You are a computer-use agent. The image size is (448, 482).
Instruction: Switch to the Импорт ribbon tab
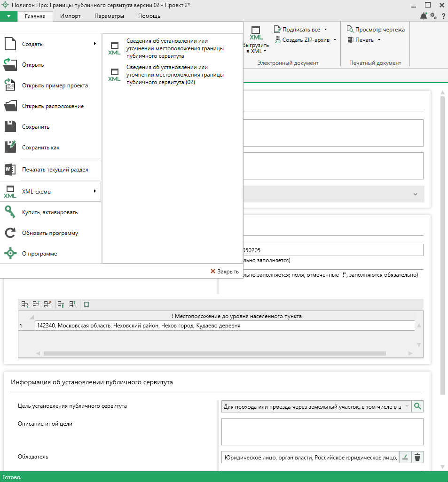pyautogui.click(x=70, y=16)
